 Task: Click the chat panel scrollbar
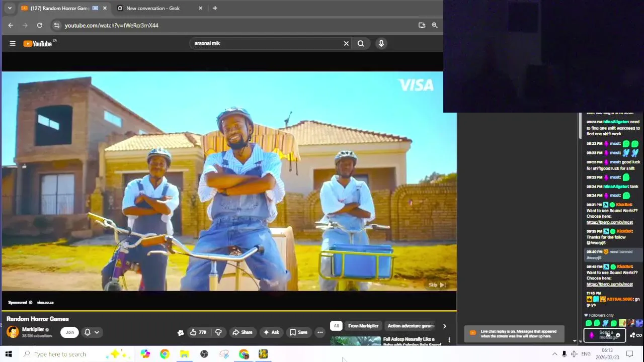tap(580, 126)
